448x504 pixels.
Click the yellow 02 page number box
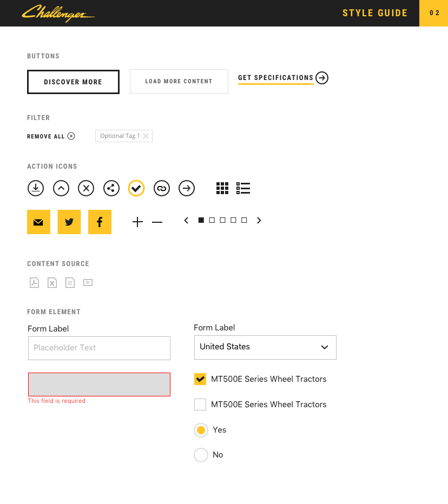point(433,13)
